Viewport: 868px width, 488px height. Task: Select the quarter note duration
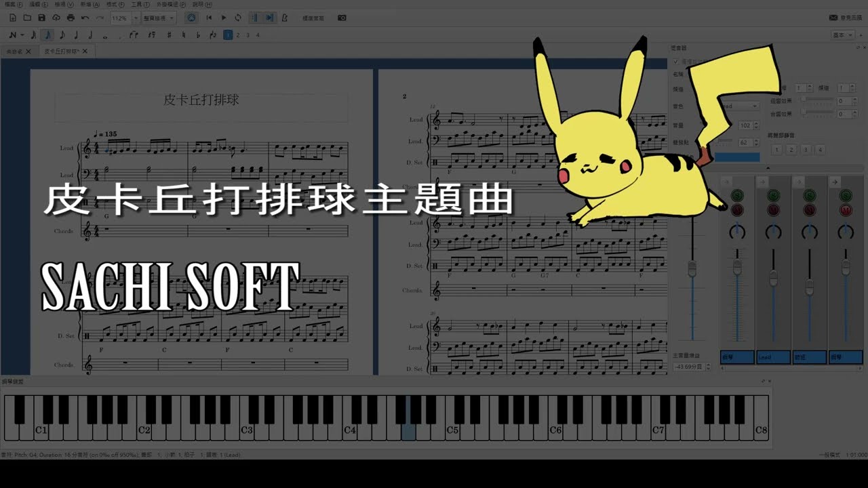76,35
